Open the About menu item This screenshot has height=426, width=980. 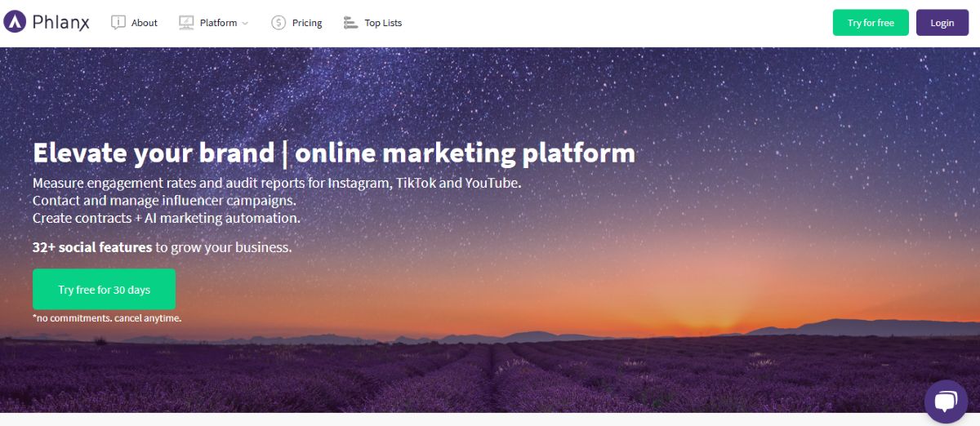(x=145, y=23)
